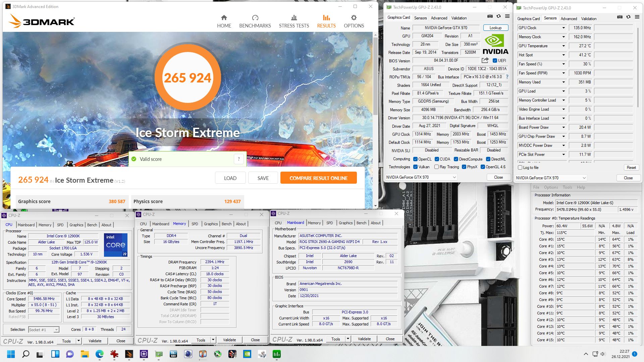Open the 3DMark Home page icon
This screenshot has height=362, width=644.
[x=224, y=17]
